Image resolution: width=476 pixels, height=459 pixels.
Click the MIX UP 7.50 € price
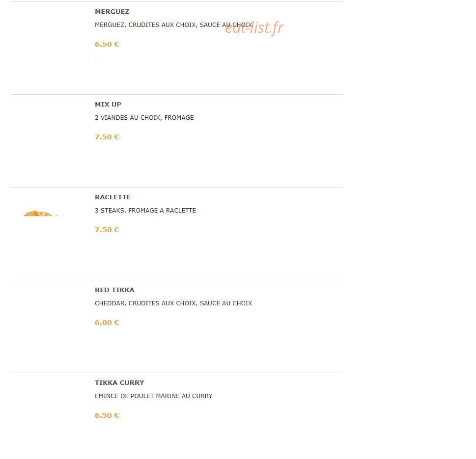point(107,137)
